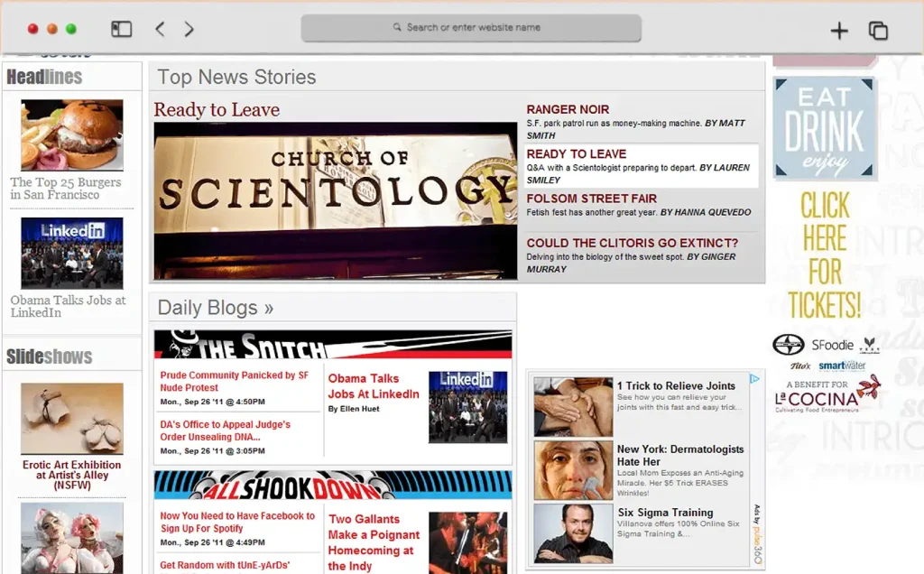924x574 pixels.
Task: Open New York Dermatologists Hate Her ad
Action: click(x=680, y=455)
